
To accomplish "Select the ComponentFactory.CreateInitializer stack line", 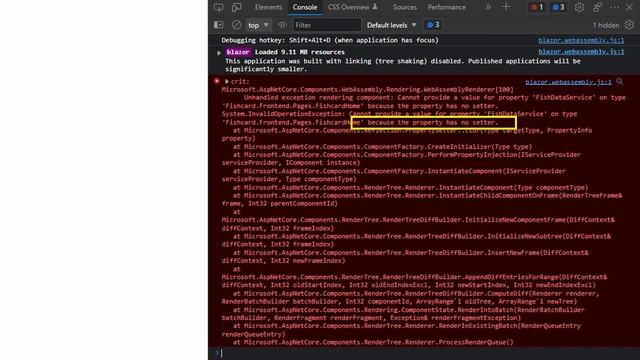I will pos(382,147).
